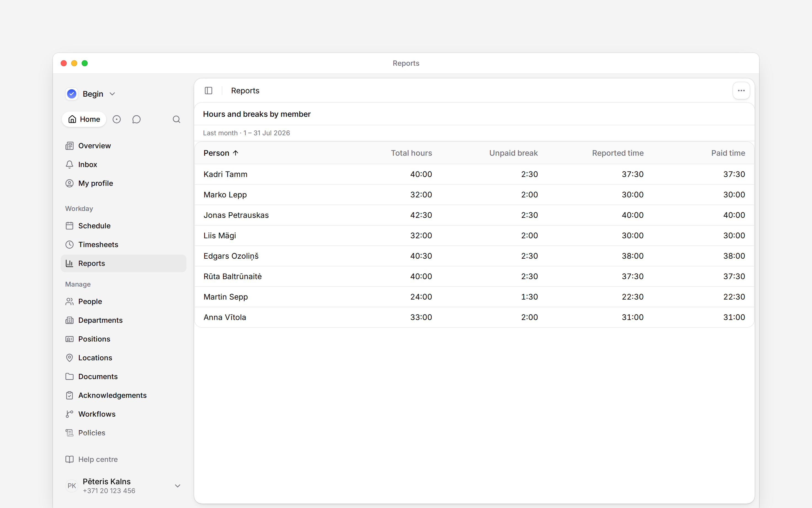The width and height of the screenshot is (812, 508).
Task: Select the Home tab
Action: (84, 119)
